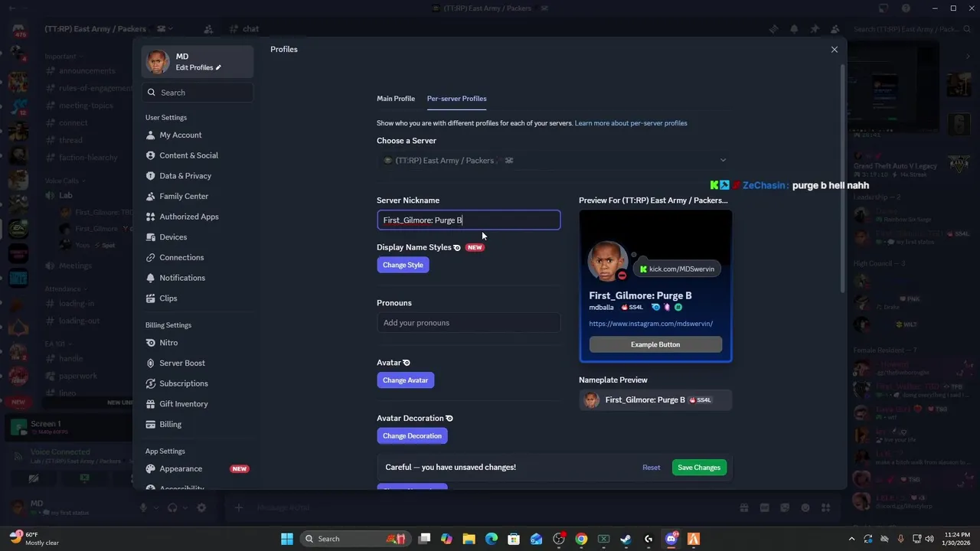Click the Edit Profiles pencil icon
Viewport: 980px width, 551px height.
coord(218,68)
